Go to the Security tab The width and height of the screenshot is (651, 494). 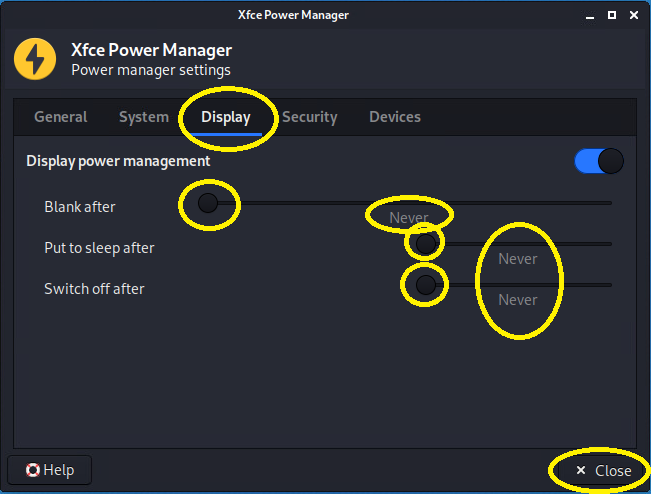click(x=310, y=117)
